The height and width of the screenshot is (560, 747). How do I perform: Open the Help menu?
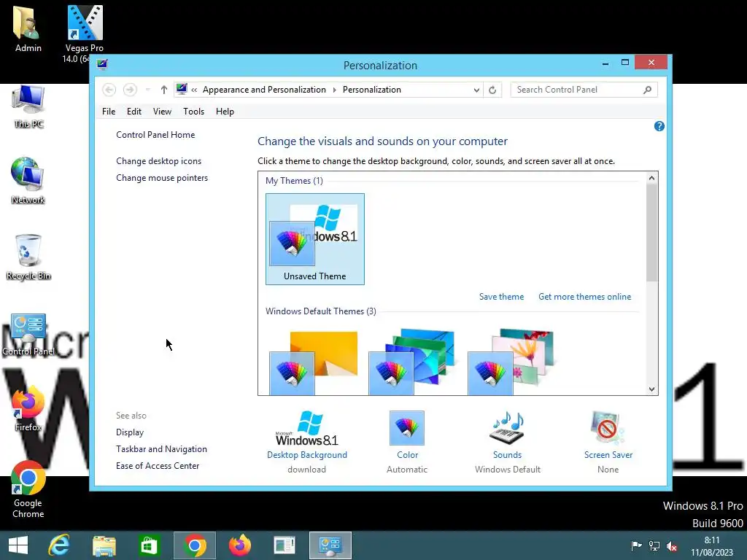(225, 112)
